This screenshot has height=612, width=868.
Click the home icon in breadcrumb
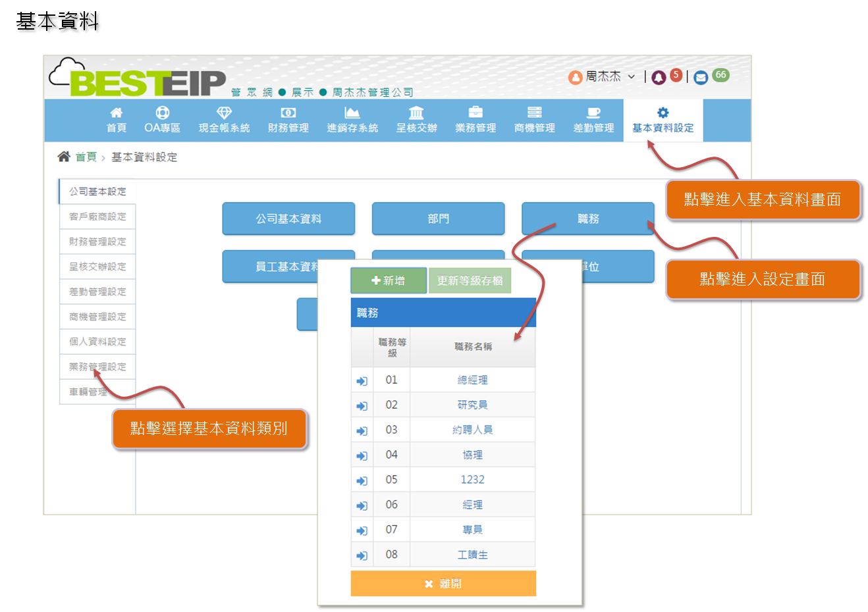tap(64, 157)
